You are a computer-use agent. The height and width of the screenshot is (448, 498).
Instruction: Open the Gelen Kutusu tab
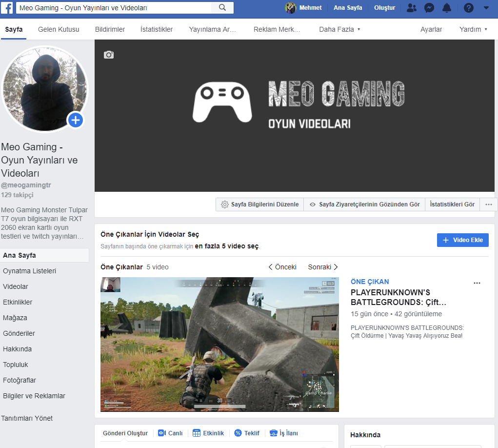tap(59, 29)
